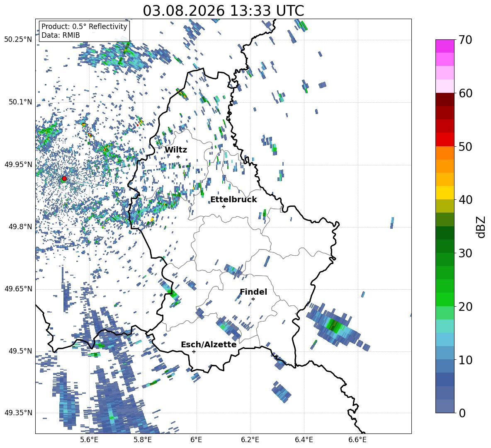
Task: Click the Esch/Alzette city label
Action: pyautogui.click(x=209, y=344)
